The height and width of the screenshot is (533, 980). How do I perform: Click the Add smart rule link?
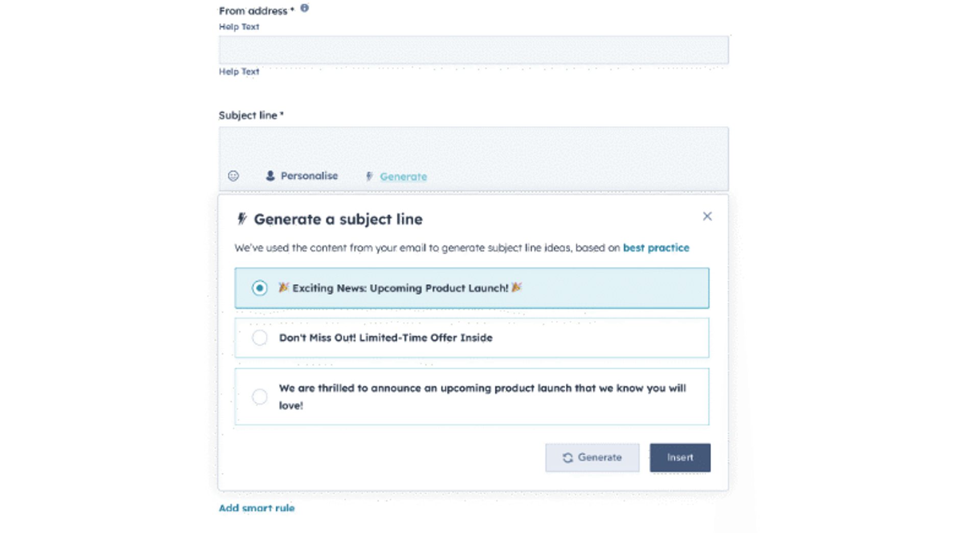point(257,508)
